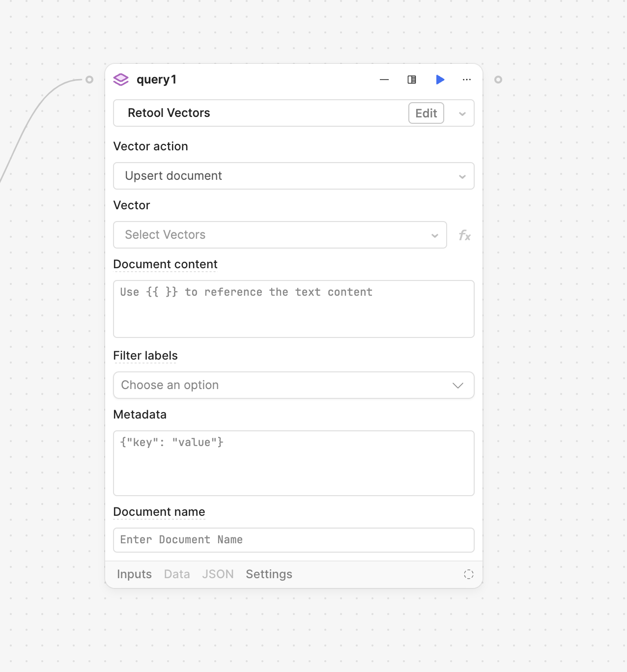Screen dimensions: 627x672
Task: Click the Edit resource button
Action: coord(426,113)
